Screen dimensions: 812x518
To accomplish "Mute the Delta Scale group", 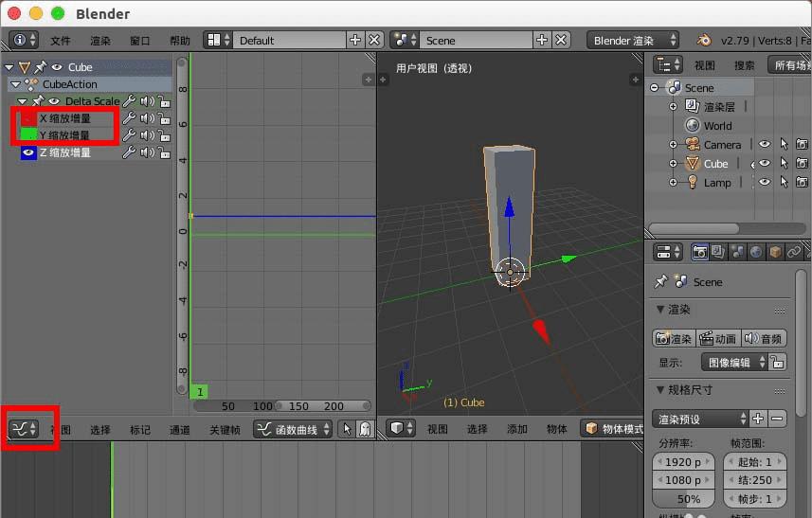I will pyautogui.click(x=147, y=101).
